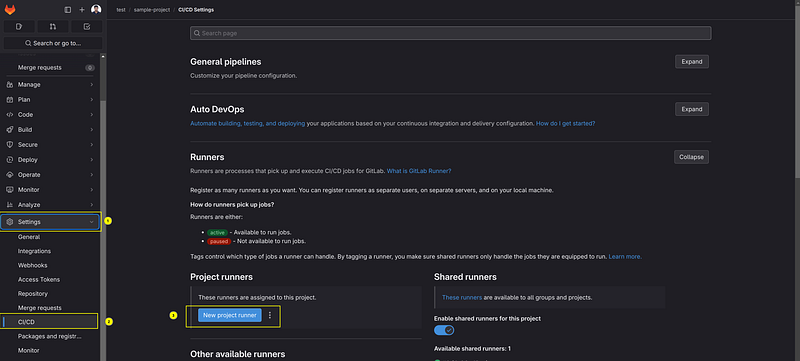
Task: Click the 'paused' red badge
Action: 219,241
